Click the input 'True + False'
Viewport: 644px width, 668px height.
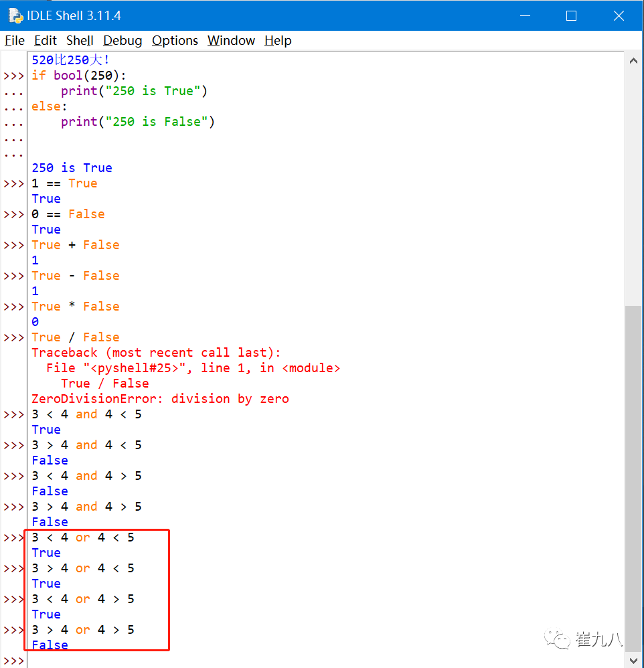(x=76, y=245)
